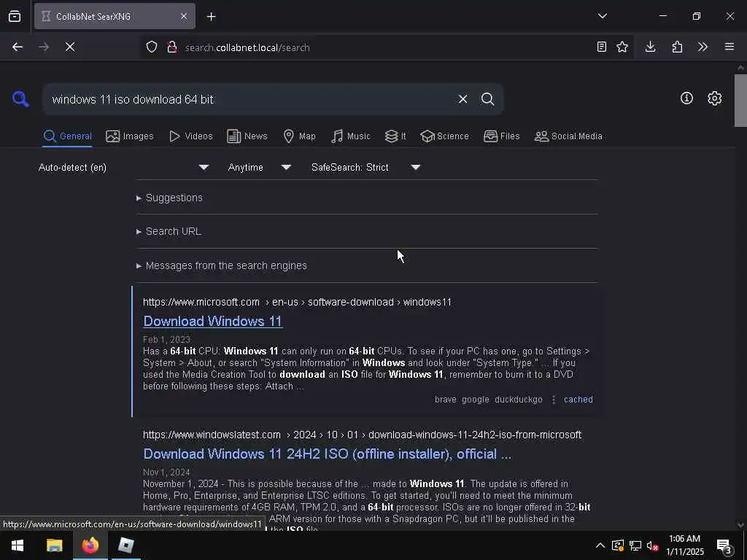Click the duckduckgo engine label
This screenshot has height=560, width=747.
pos(519,400)
